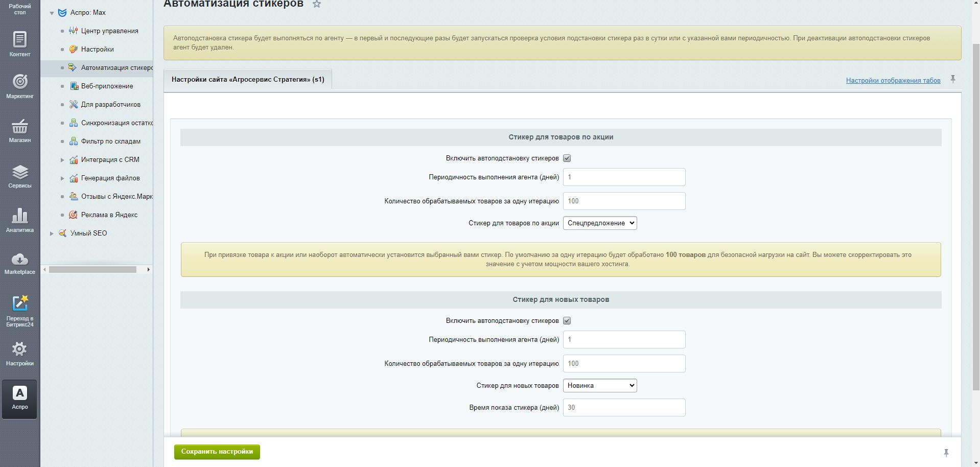Open Реклама в Яндекс menu item
The width and height of the screenshot is (980, 467).
pyautogui.click(x=109, y=215)
